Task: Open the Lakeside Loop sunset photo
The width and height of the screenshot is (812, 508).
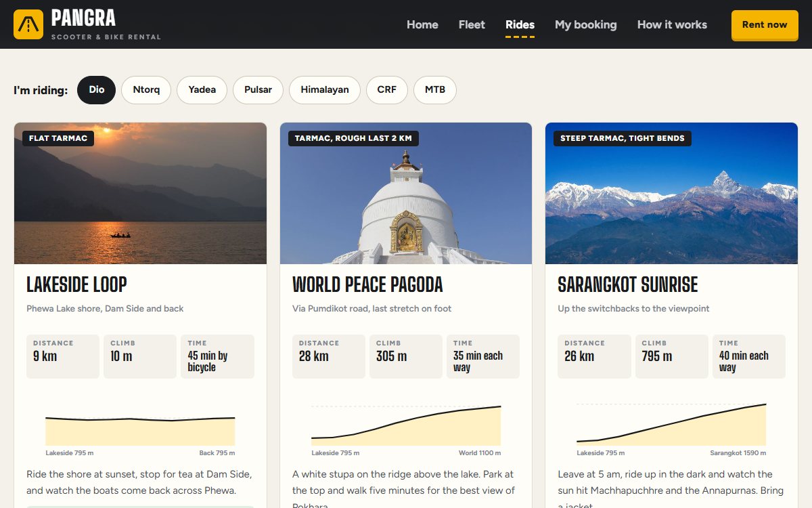Action: pyautogui.click(x=141, y=193)
